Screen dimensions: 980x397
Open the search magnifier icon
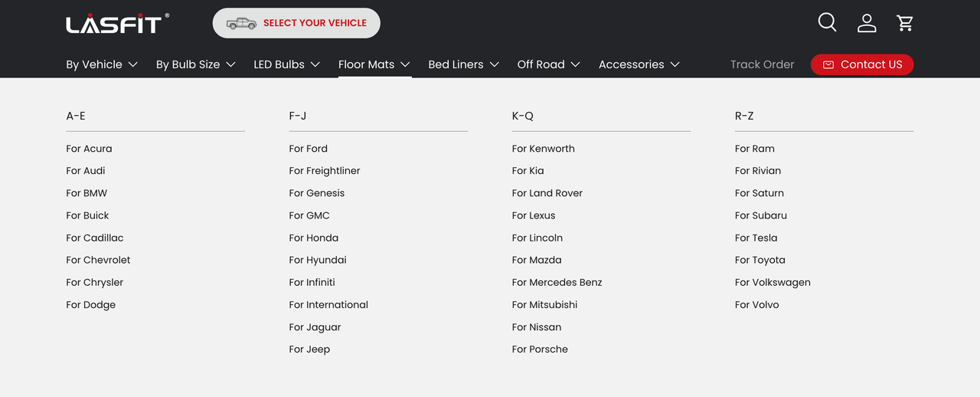(828, 22)
